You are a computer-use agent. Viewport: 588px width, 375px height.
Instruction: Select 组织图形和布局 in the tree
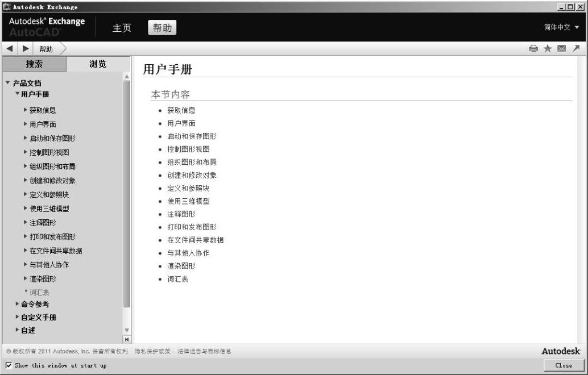[x=52, y=166]
